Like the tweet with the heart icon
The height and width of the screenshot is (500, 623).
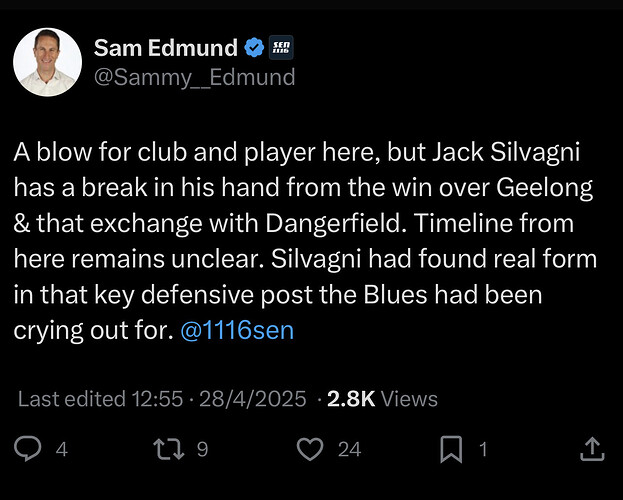[310, 449]
